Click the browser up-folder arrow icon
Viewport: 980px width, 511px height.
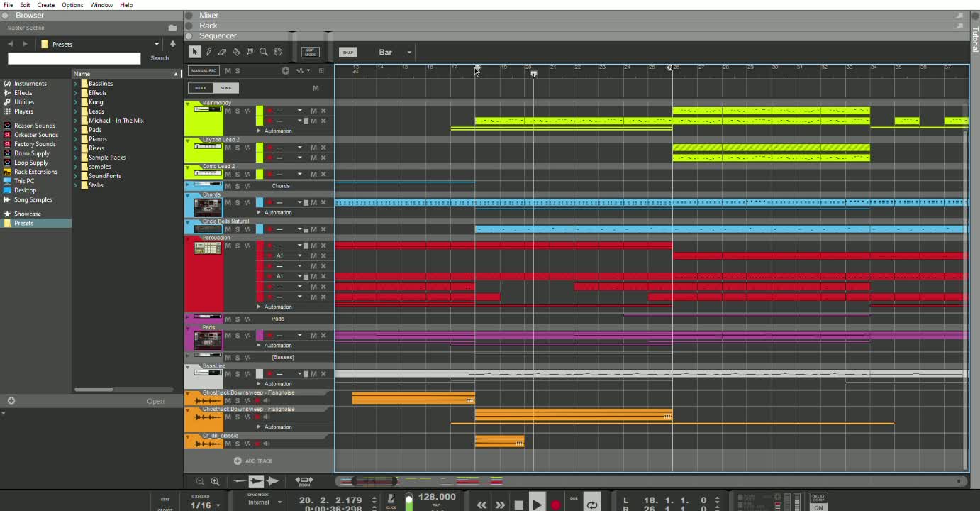pyautogui.click(x=172, y=44)
